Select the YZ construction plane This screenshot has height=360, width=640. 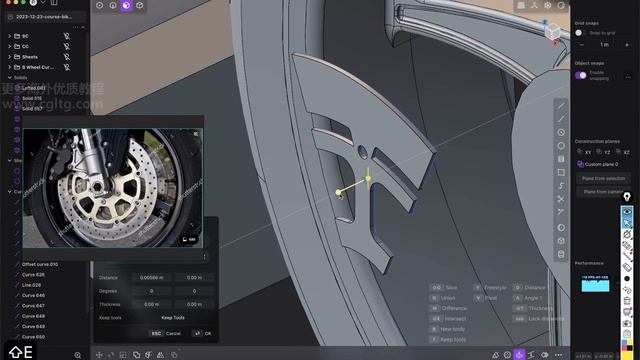[x=604, y=152]
